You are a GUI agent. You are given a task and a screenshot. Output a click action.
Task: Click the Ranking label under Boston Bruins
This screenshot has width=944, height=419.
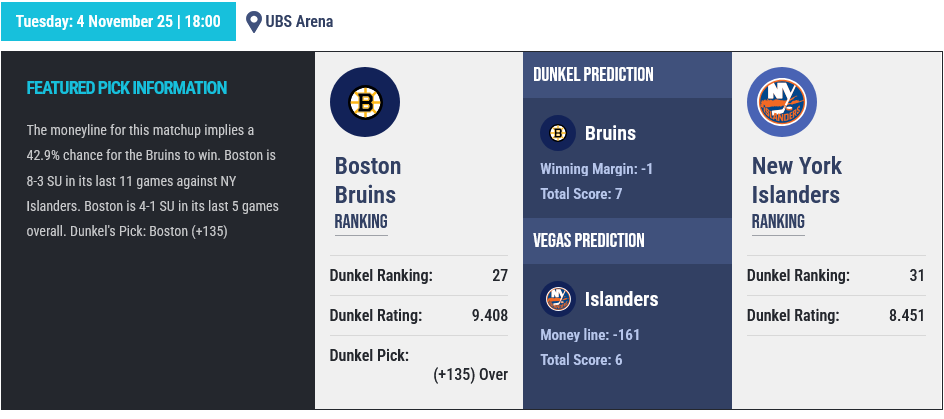tap(360, 222)
